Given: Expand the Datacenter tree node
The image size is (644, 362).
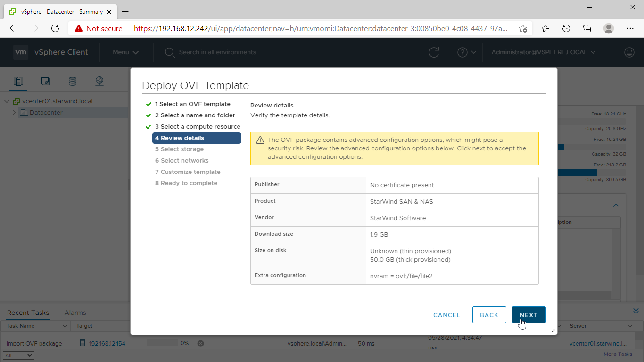Looking at the screenshot, I should tap(14, 113).
